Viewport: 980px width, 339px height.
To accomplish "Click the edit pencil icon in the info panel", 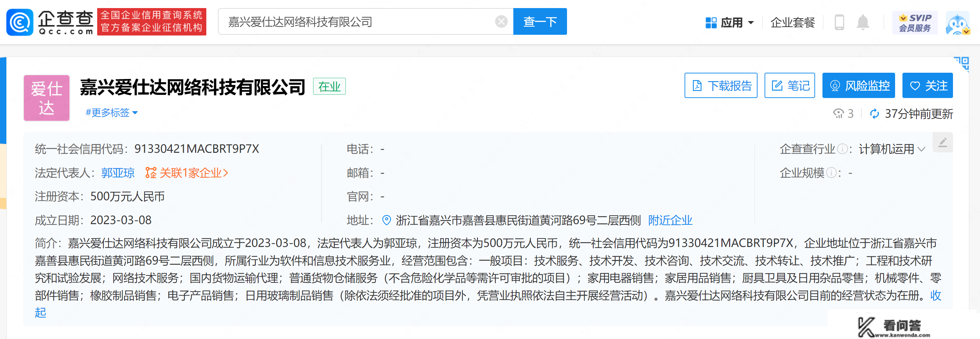I will point(942,143).
